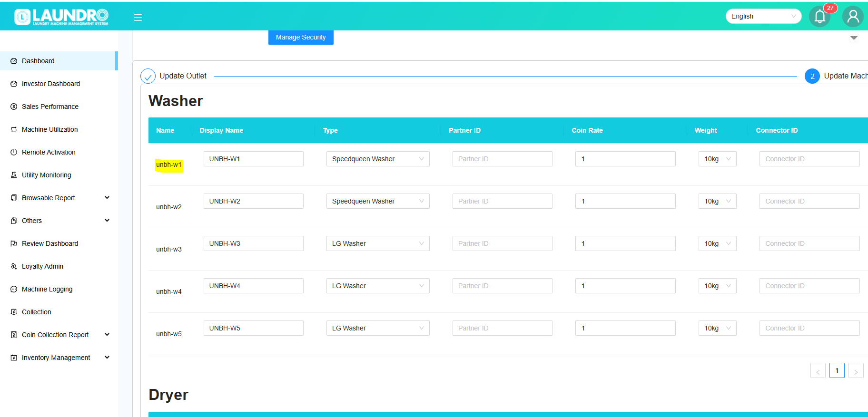The image size is (868, 417).
Task: Click the Manage Security button
Action: (x=301, y=37)
